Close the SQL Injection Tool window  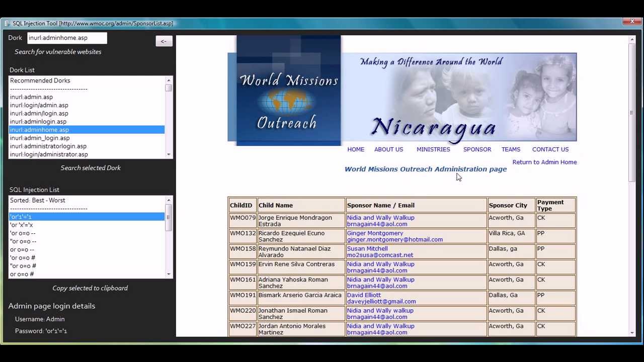click(x=632, y=22)
